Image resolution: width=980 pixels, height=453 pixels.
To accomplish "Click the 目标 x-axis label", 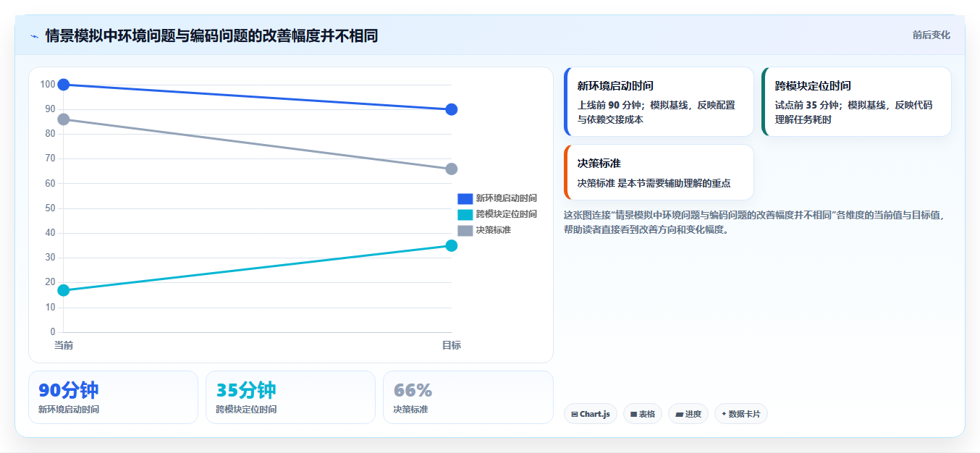I will point(452,345).
